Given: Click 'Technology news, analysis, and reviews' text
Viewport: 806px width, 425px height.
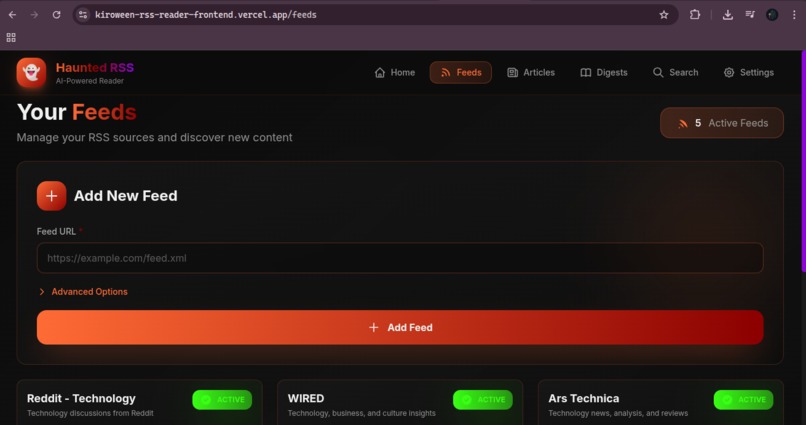Looking at the screenshot, I should point(618,413).
